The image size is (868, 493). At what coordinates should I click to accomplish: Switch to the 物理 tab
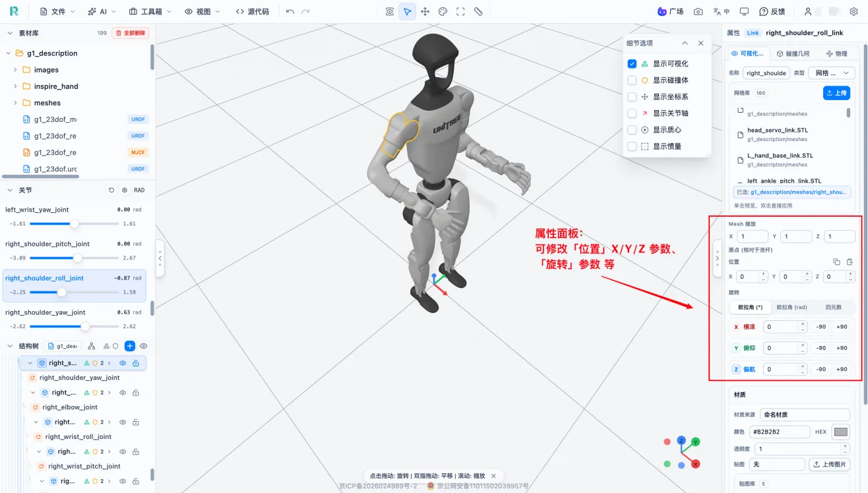(836, 53)
